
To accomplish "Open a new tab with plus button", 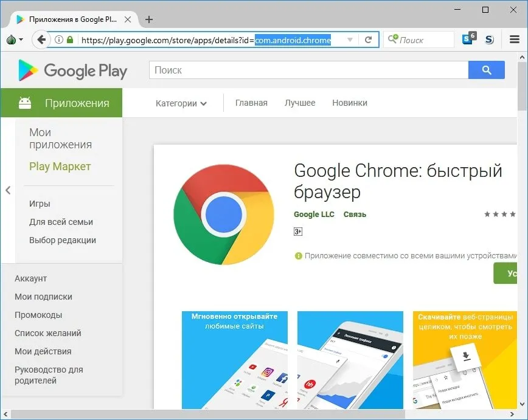I will coord(149,19).
